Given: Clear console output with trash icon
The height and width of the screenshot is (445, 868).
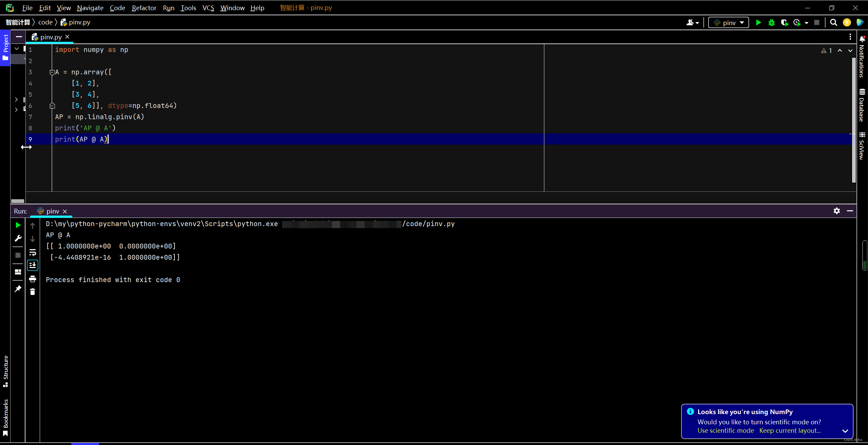Looking at the screenshot, I should click(33, 292).
